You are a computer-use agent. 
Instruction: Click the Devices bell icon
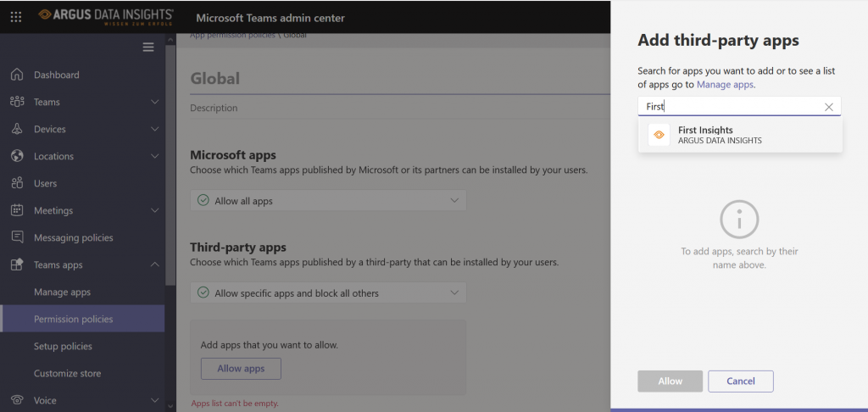[17, 129]
